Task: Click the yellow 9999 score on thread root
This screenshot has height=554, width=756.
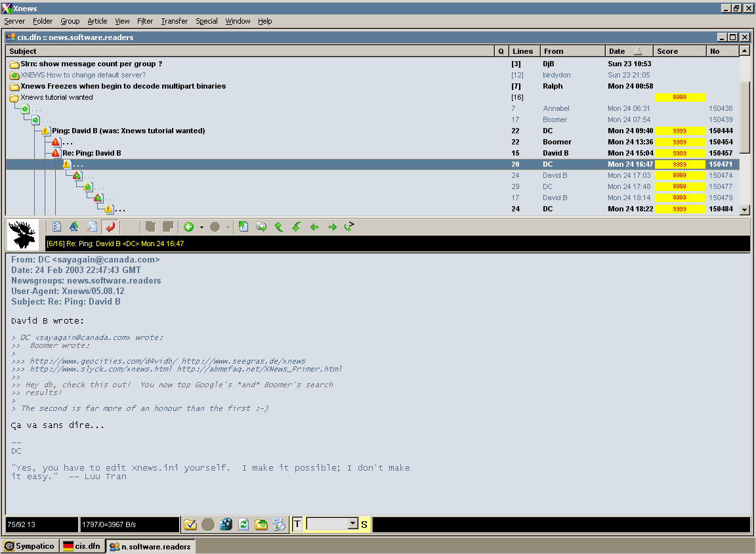Action: click(679, 97)
